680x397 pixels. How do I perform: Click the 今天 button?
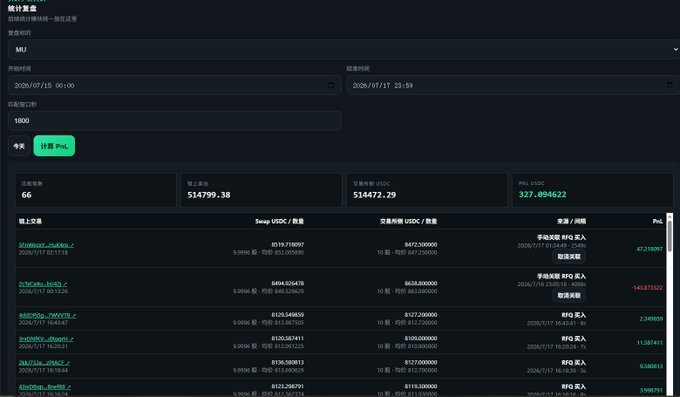pyautogui.click(x=19, y=146)
